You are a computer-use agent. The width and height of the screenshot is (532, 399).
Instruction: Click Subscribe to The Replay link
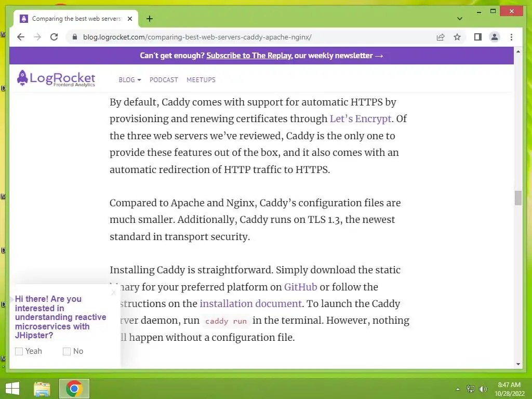249,56
